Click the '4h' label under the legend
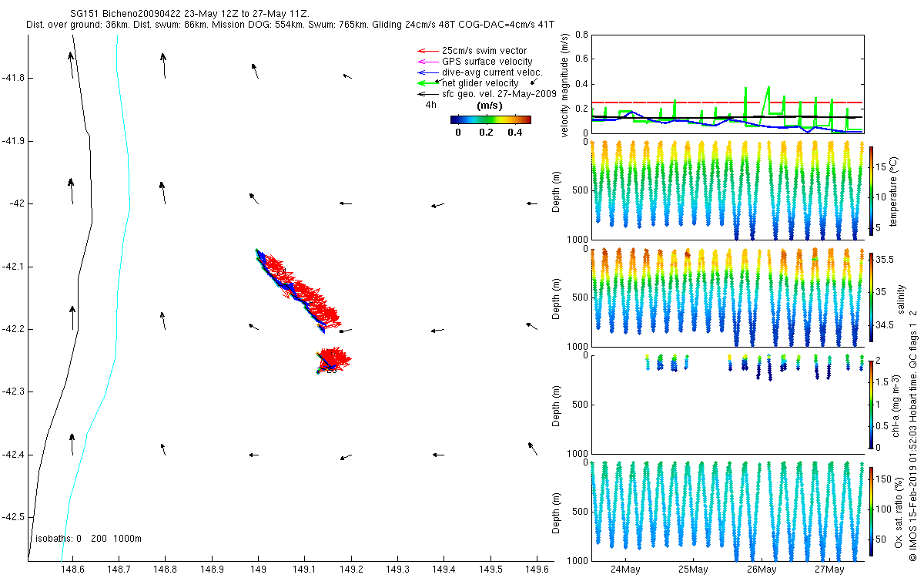The height and width of the screenshot is (578, 924). [430, 105]
